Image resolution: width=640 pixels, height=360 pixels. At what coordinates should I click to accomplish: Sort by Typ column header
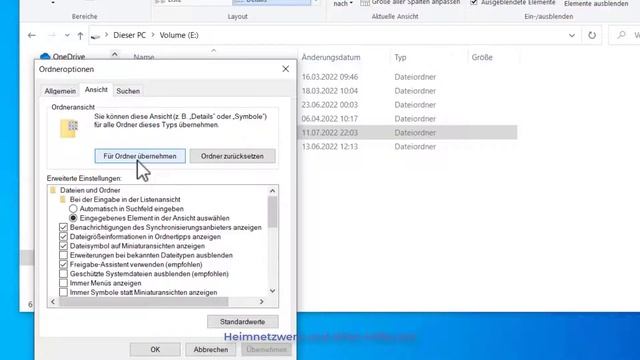400,57
